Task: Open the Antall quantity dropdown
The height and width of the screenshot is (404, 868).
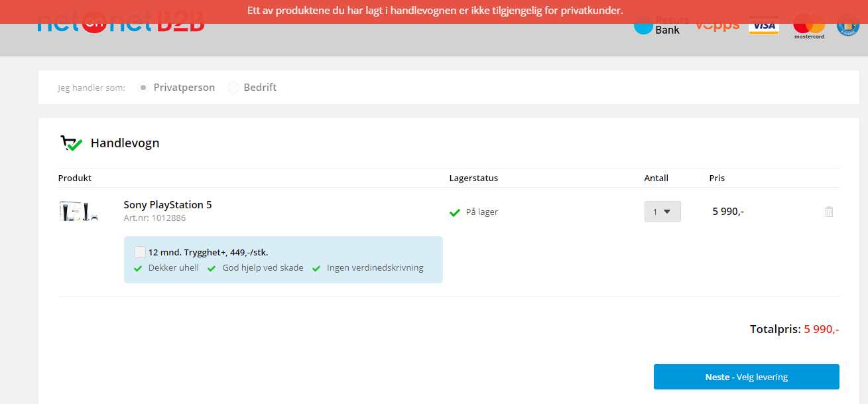Action: 662,212
